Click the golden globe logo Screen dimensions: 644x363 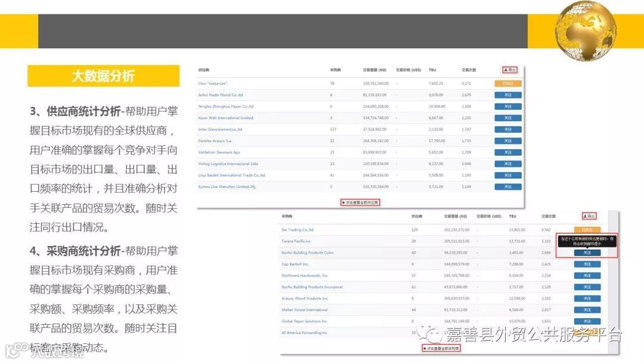pos(586,31)
